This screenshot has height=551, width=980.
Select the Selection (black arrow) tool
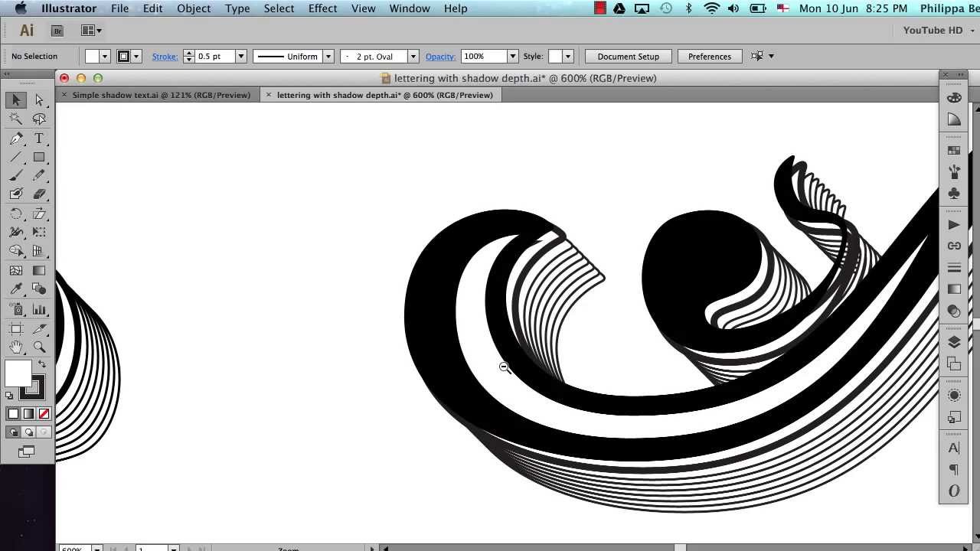[x=16, y=100]
